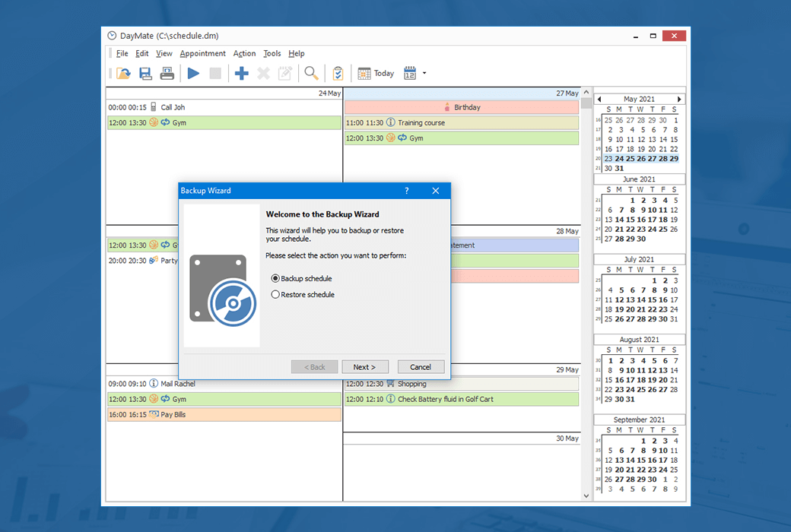Click scroll up arrow of schedule scrollbar
The image size is (791, 532).
586,92
